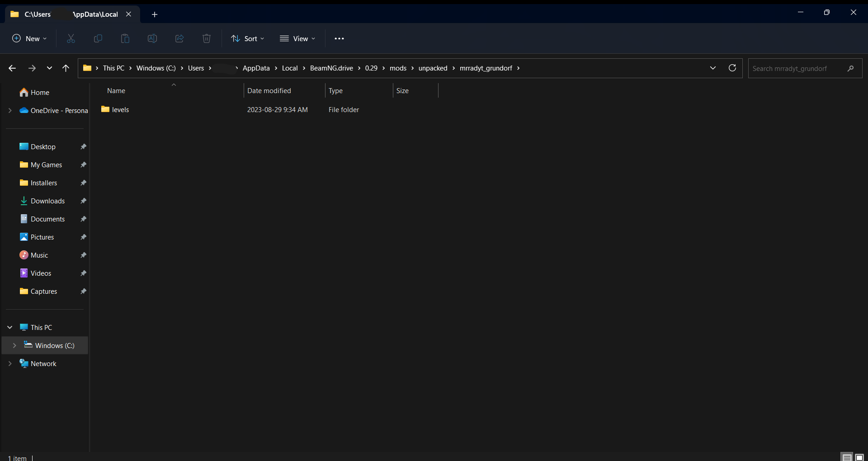This screenshot has width=868, height=461.
Task: Open the Sort options dropdown
Action: pyautogui.click(x=248, y=38)
